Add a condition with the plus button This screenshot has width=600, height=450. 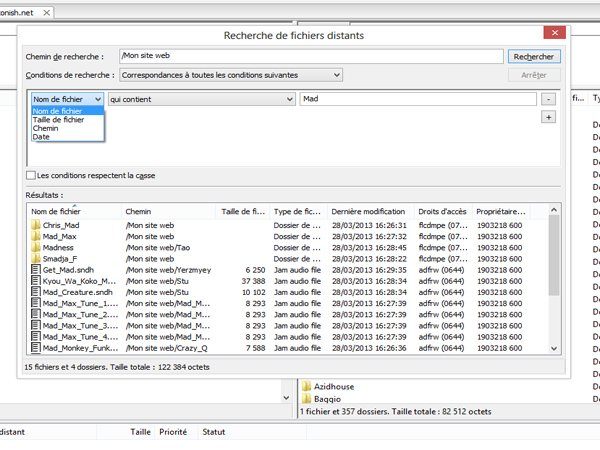tap(548, 117)
